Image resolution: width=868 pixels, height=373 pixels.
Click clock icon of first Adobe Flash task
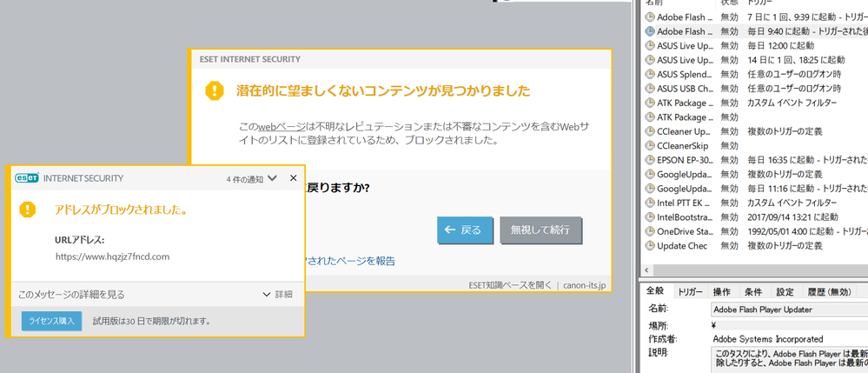650,17
